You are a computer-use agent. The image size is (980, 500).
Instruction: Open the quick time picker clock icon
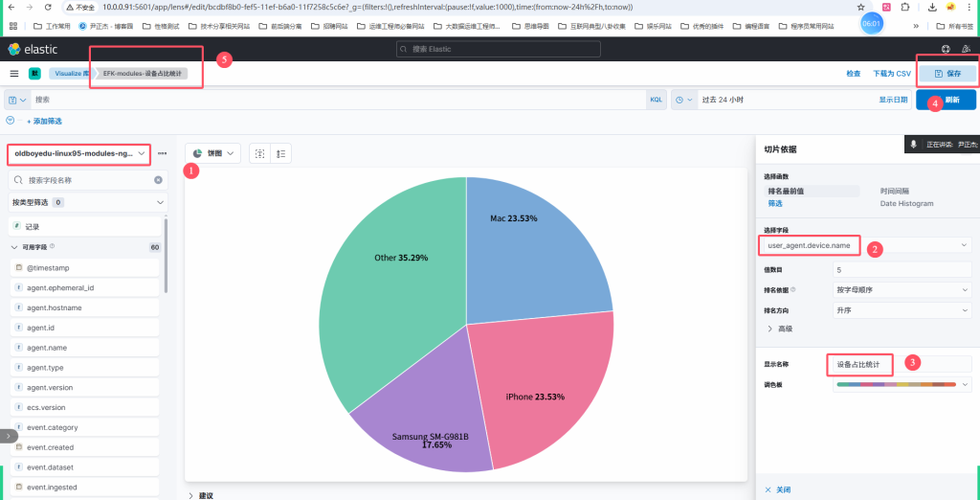click(682, 100)
